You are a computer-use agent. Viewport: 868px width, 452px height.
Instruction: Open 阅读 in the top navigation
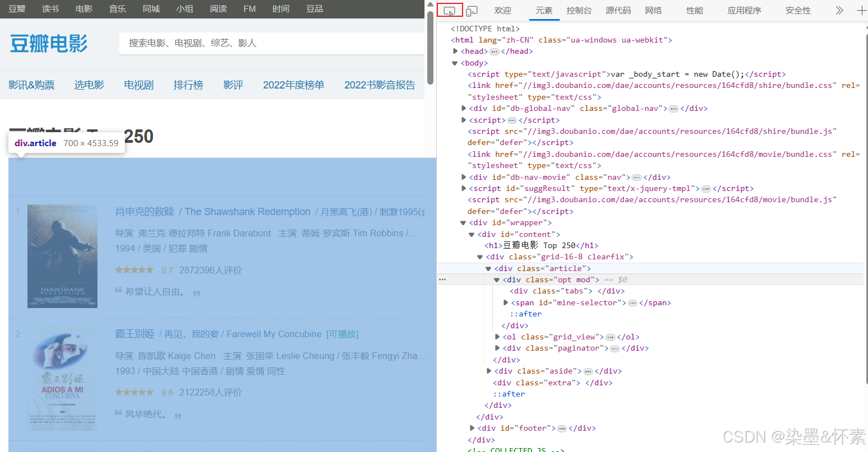click(218, 9)
